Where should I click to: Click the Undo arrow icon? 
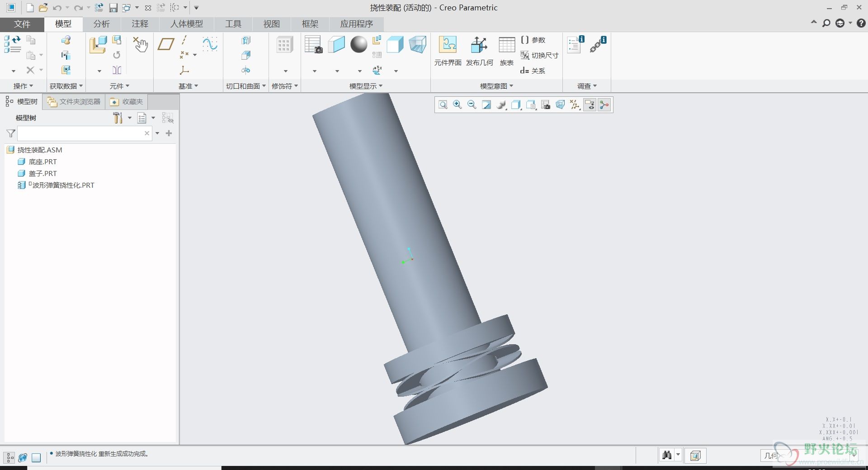tap(57, 8)
